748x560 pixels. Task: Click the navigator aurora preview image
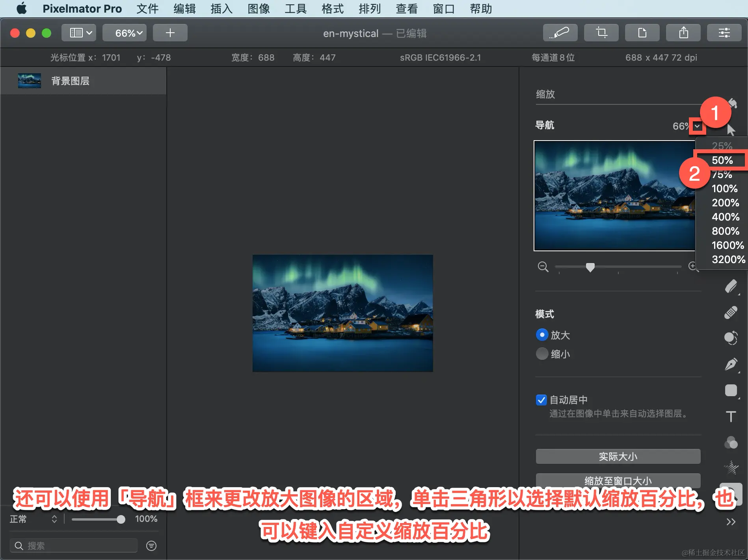(614, 196)
